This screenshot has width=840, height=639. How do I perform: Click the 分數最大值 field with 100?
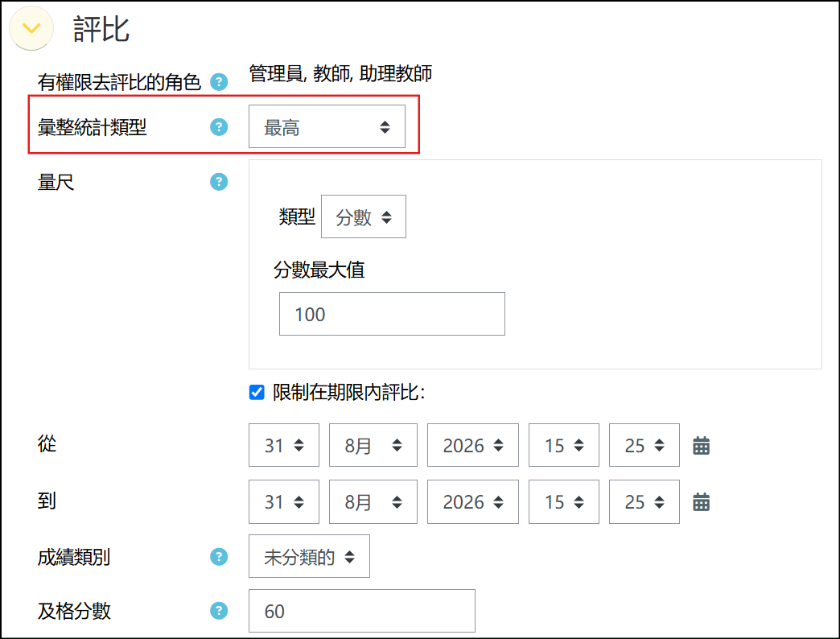point(392,314)
